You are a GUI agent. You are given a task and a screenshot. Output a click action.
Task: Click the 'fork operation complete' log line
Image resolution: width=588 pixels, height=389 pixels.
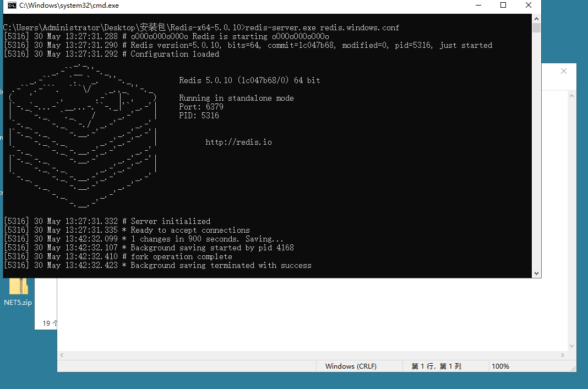click(118, 257)
